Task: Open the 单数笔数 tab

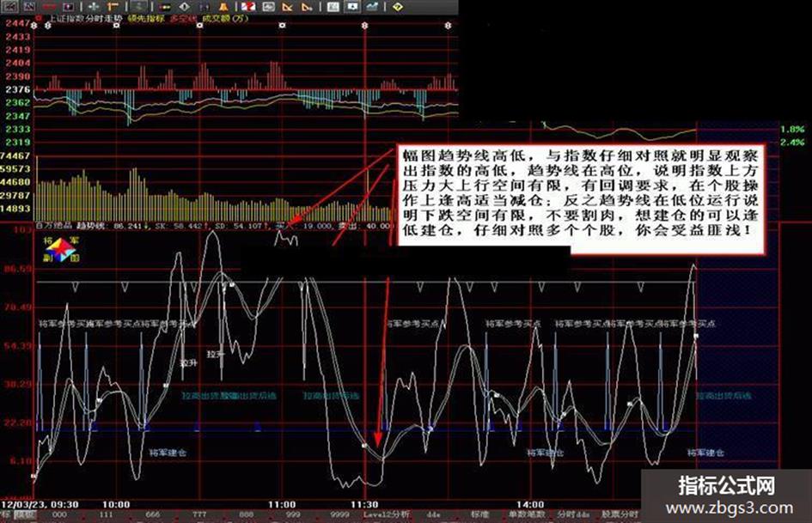Action: point(527,514)
